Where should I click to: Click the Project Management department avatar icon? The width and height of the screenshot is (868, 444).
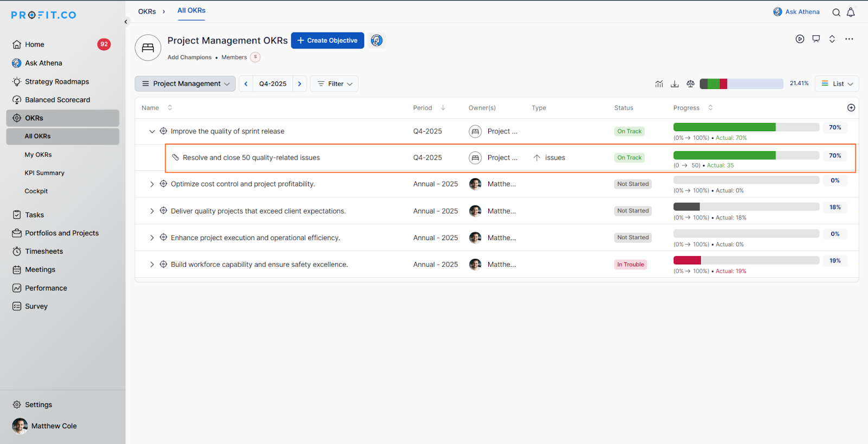[x=148, y=48]
